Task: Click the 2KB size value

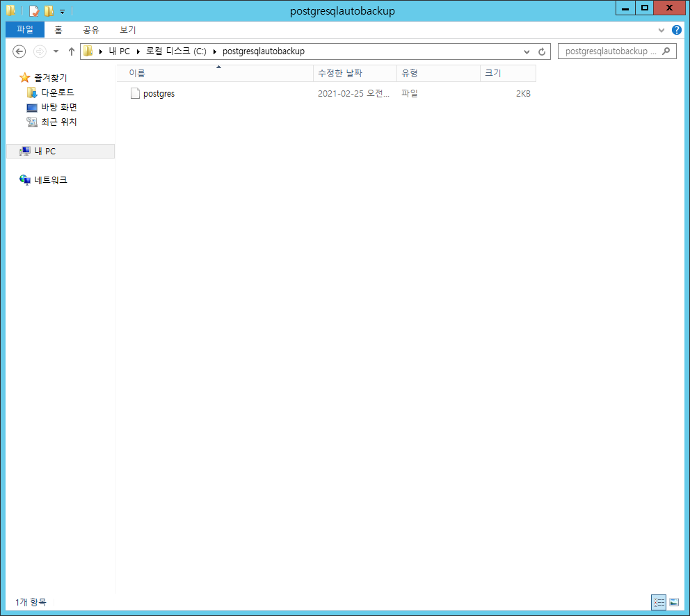Action: (x=523, y=94)
